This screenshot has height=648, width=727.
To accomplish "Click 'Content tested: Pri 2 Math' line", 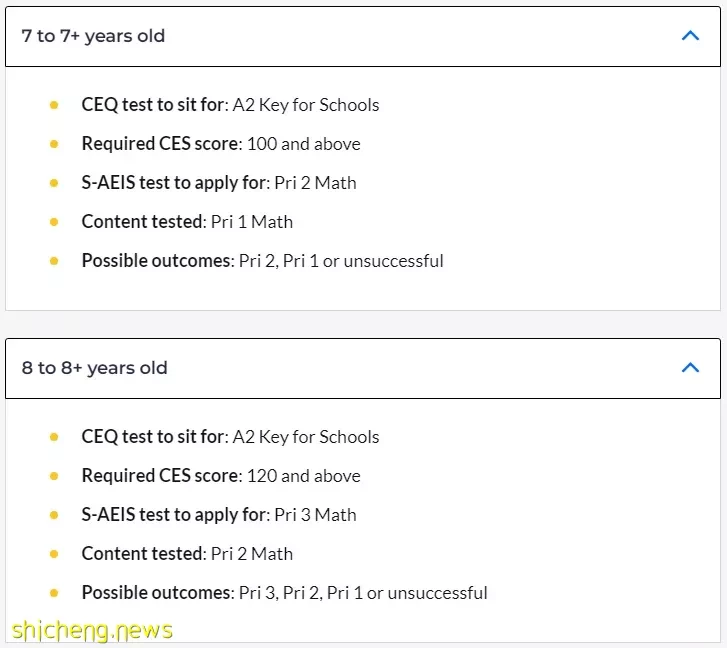I will click(x=187, y=553).
